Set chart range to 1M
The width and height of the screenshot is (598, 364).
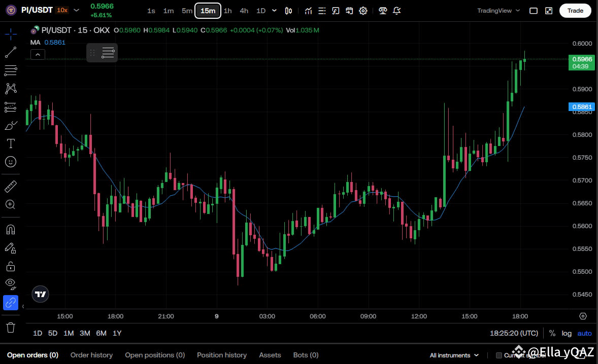(x=69, y=333)
